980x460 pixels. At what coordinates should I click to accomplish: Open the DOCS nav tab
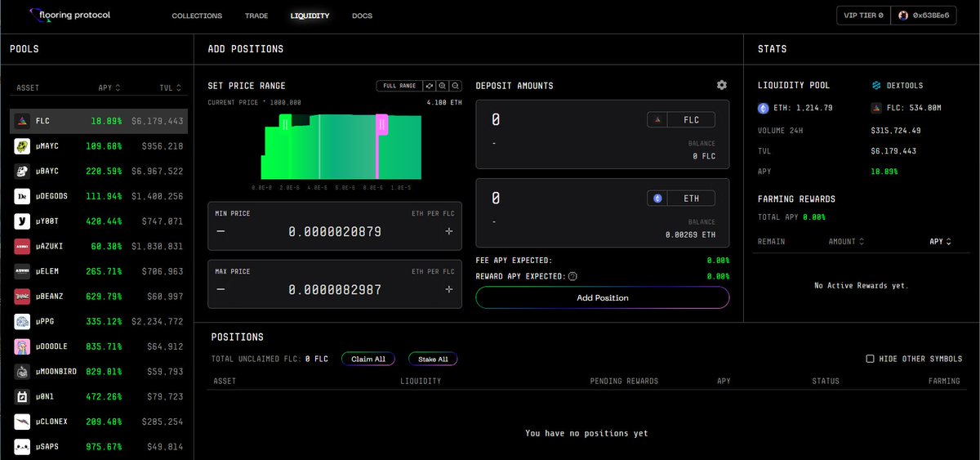[363, 16]
